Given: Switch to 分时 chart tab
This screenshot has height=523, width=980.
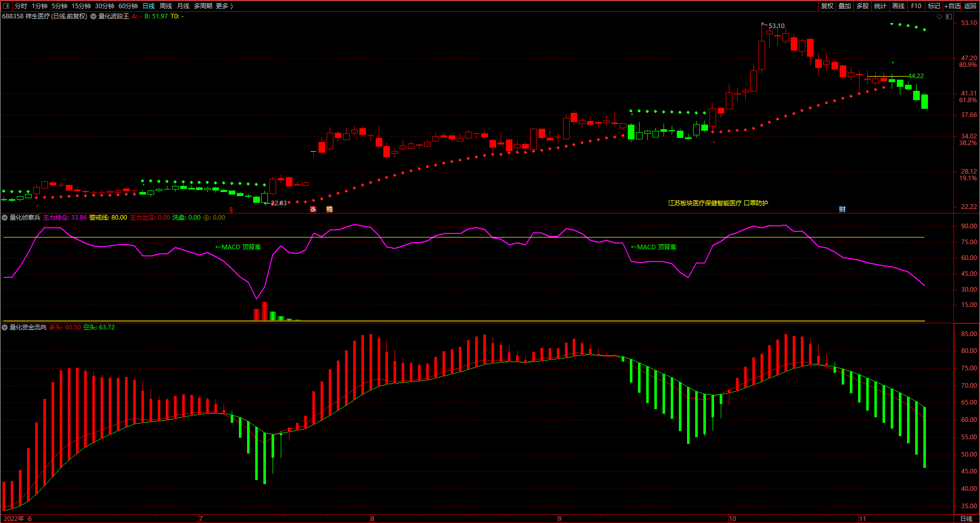Looking at the screenshot, I should point(21,6).
